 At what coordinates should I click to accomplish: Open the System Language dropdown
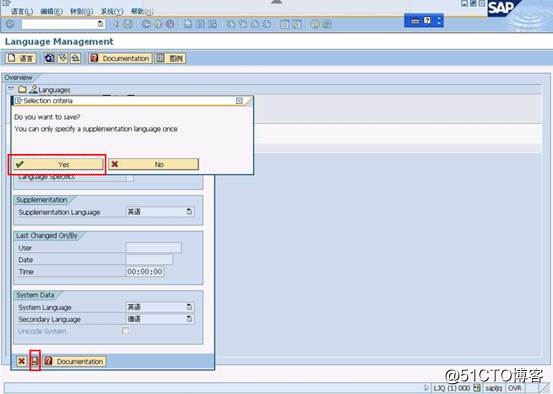[189, 307]
